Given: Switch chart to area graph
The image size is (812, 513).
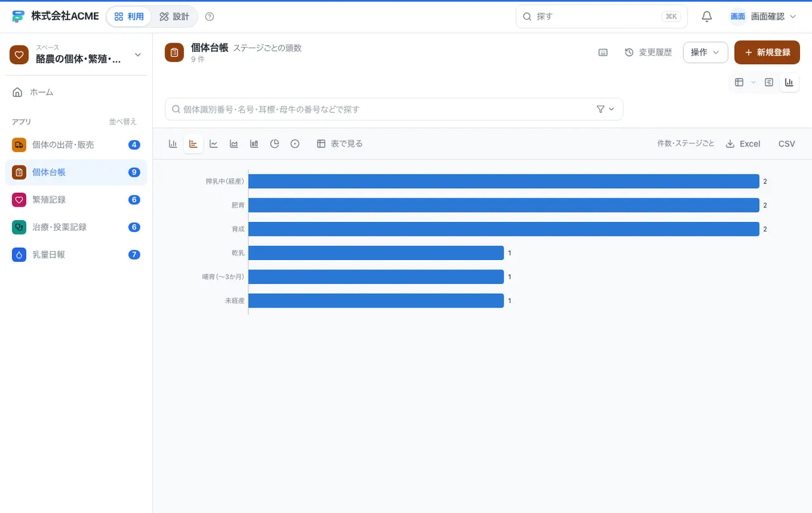Looking at the screenshot, I should (x=234, y=144).
